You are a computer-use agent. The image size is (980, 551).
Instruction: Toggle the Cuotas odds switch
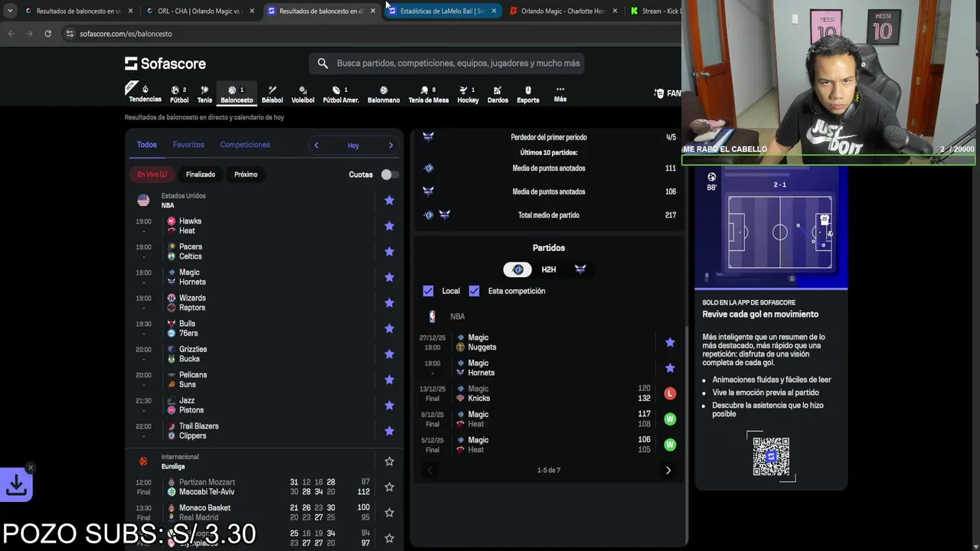coord(389,174)
